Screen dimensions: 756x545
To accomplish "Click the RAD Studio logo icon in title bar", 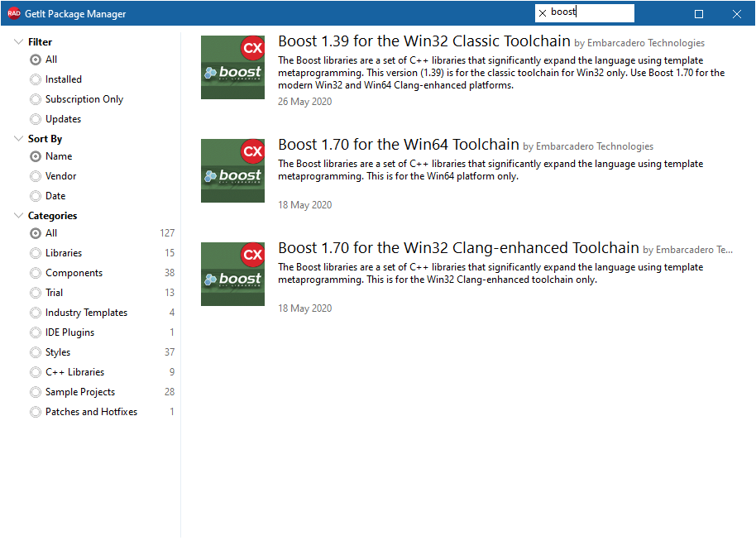I will tap(14, 13).
